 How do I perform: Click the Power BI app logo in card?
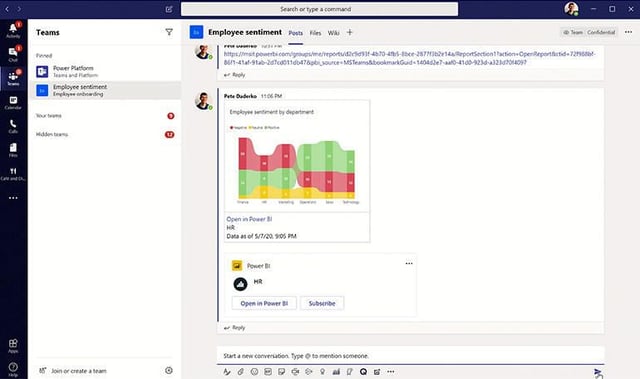tap(237, 266)
